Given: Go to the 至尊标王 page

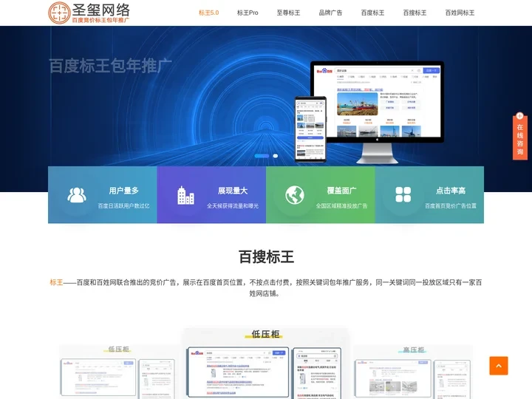Looking at the screenshot, I should pyautogui.click(x=288, y=13).
